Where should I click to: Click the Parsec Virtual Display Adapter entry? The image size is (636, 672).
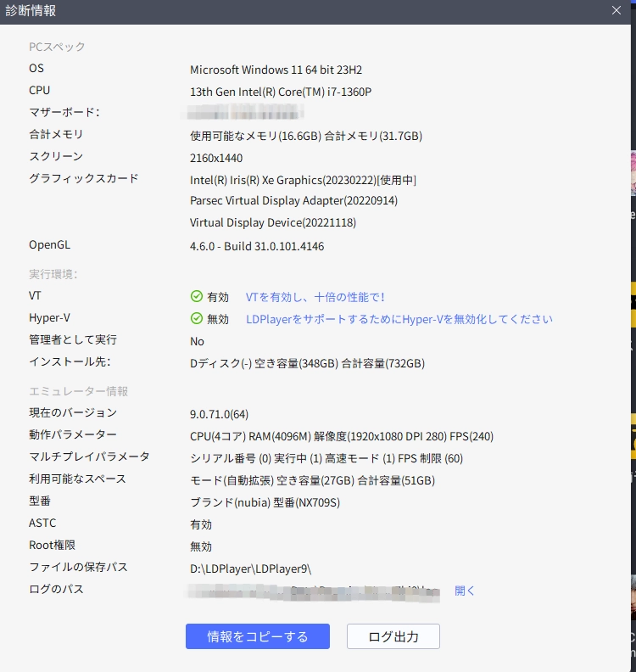click(293, 201)
